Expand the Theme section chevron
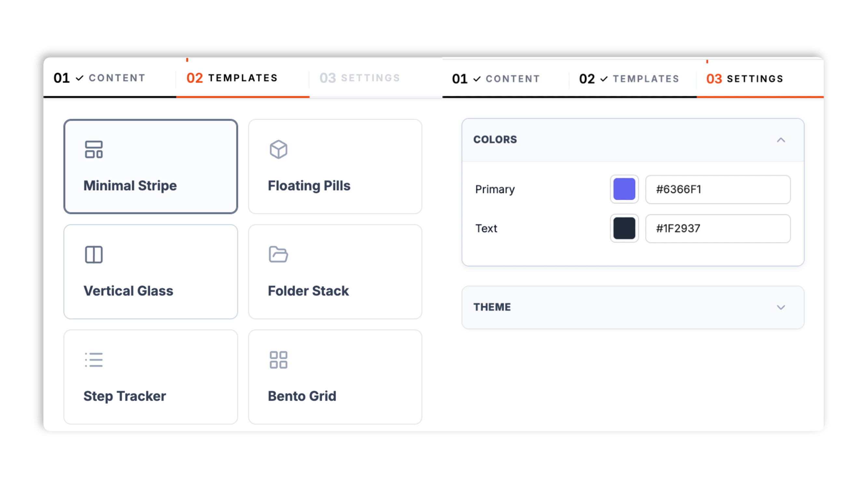This screenshot has height=488, width=868. tap(781, 307)
